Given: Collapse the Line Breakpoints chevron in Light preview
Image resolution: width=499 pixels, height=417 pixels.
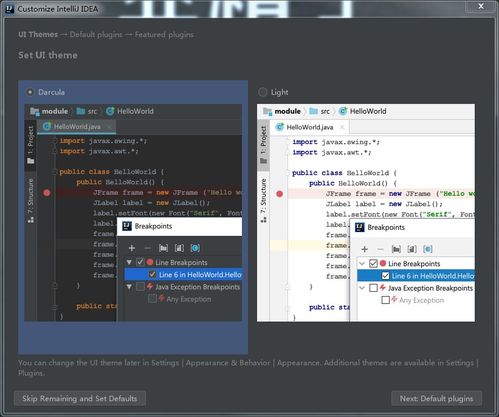Looking at the screenshot, I should 362,264.
